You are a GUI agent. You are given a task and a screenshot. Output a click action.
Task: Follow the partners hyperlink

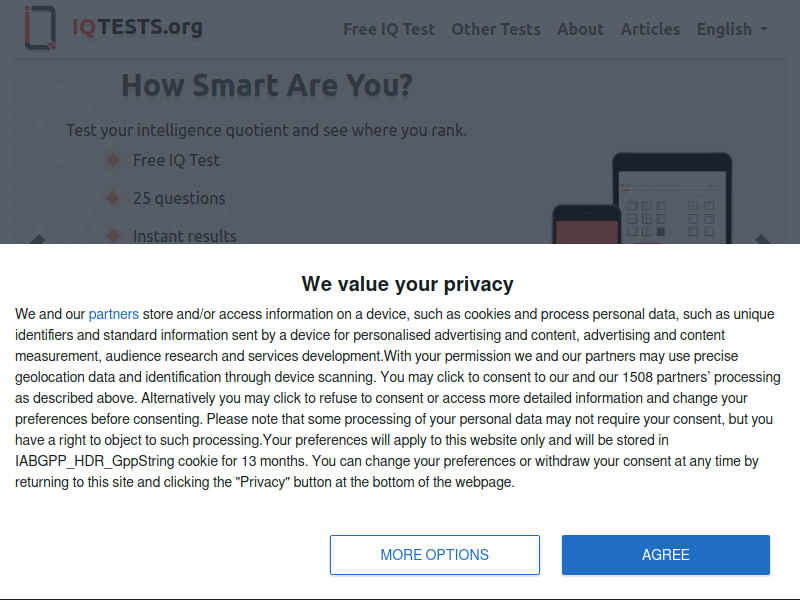114,314
